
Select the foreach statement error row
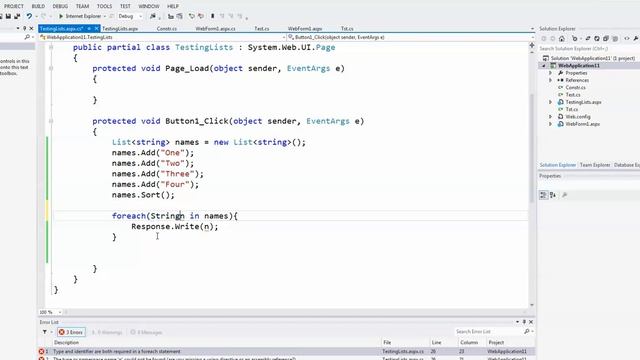286,351
